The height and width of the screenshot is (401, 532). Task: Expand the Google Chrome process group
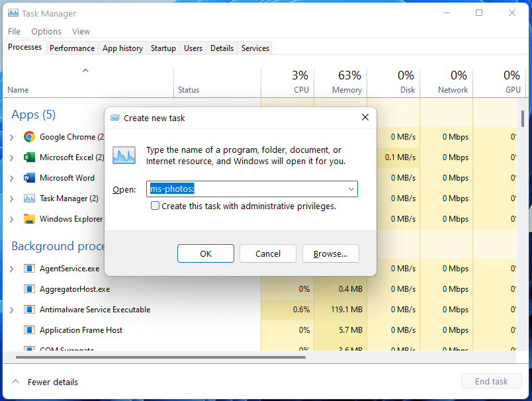point(12,137)
